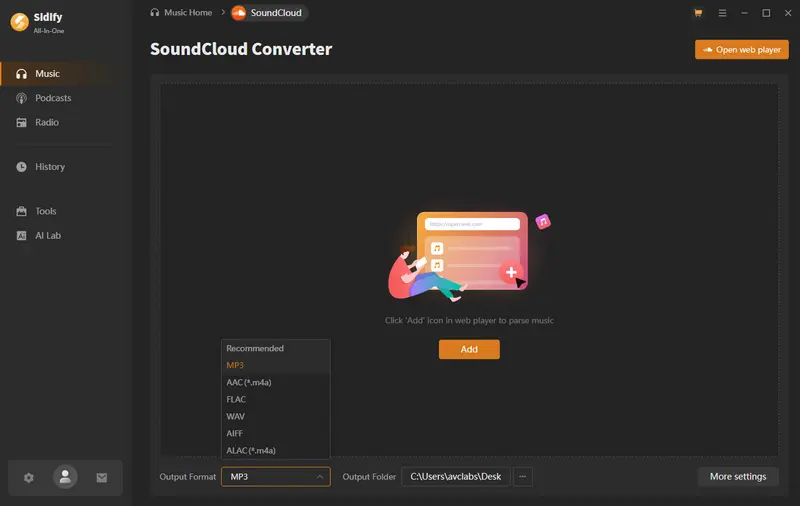Image resolution: width=800 pixels, height=506 pixels.
Task: Collapse the Output Format MP3 dropdown
Action: (276, 477)
